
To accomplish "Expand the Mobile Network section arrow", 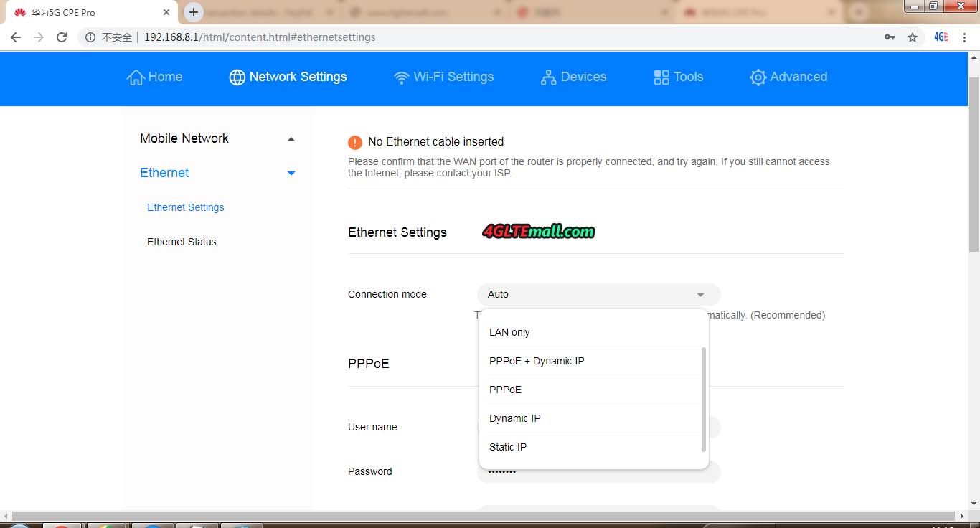I will 291,139.
